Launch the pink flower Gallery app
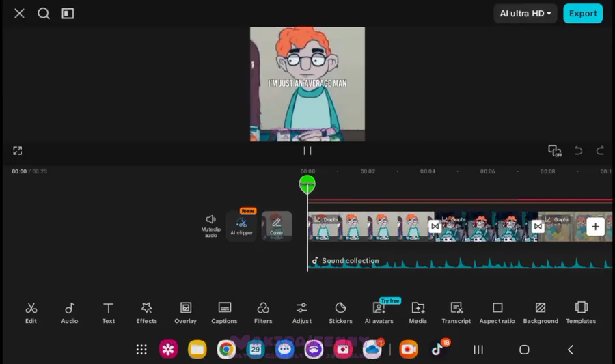Screen dimensions: 615x364 168,349
